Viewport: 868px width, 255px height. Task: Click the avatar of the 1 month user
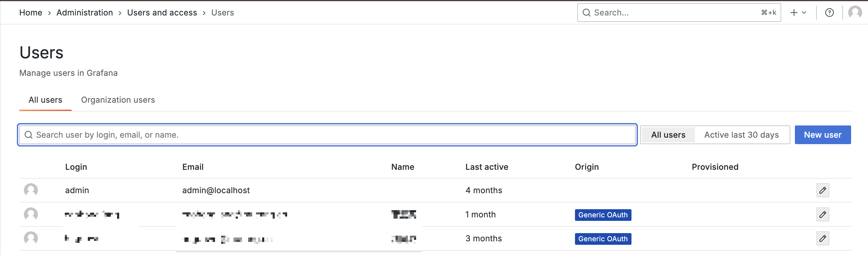coord(31,214)
